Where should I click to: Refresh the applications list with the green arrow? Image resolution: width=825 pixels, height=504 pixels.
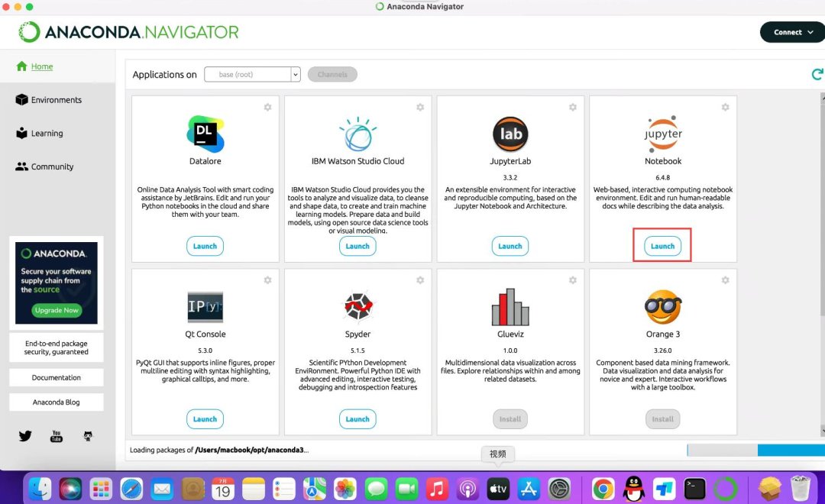point(817,74)
